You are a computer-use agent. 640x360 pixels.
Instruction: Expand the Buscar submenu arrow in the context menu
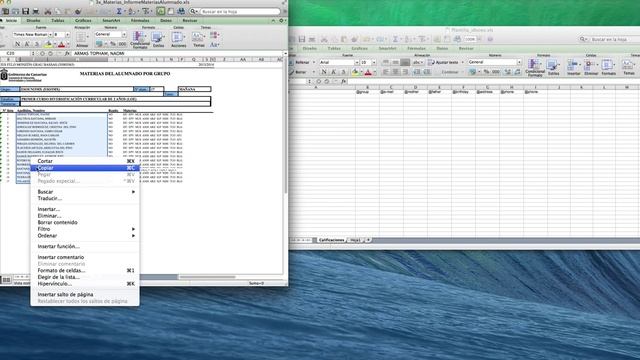tap(133, 192)
